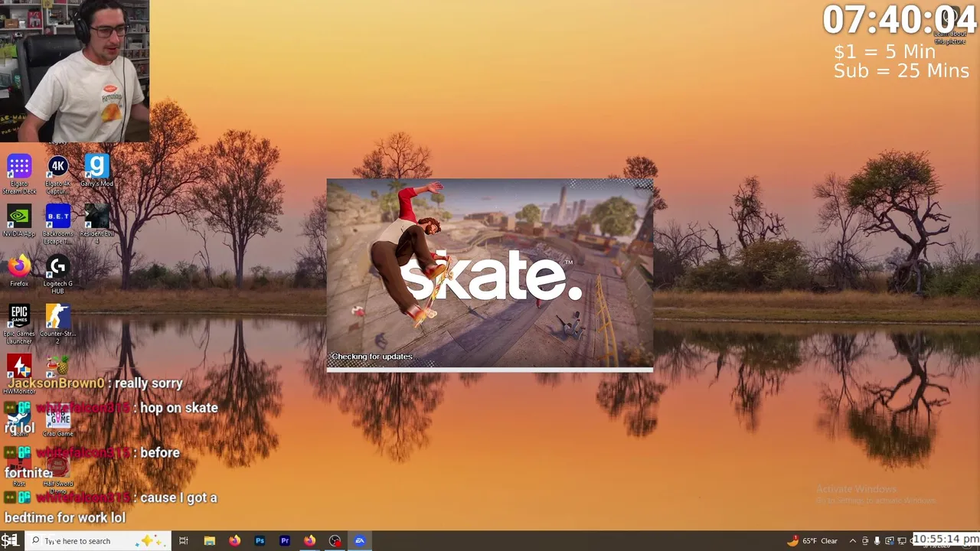Open the Elgato 4K Capture desktop shortcut
Screen dimensions: 980x551
coord(57,174)
